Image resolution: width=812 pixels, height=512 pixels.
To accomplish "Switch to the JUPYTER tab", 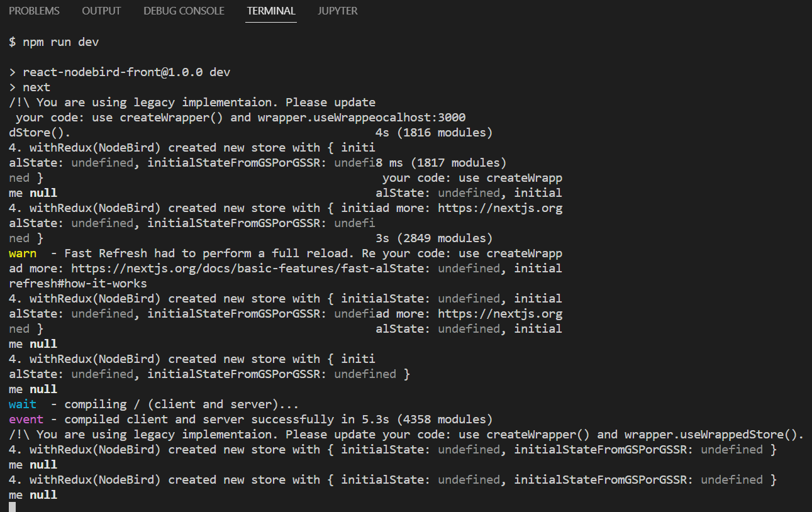I will pyautogui.click(x=338, y=11).
